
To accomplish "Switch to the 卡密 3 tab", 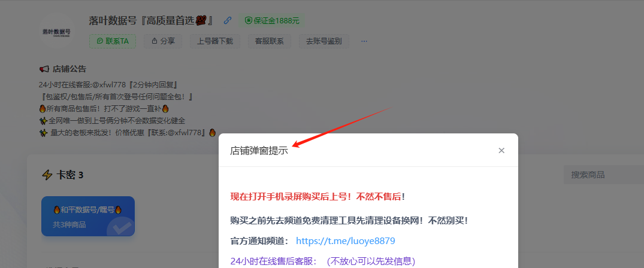I will pyautogui.click(x=69, y=175).
